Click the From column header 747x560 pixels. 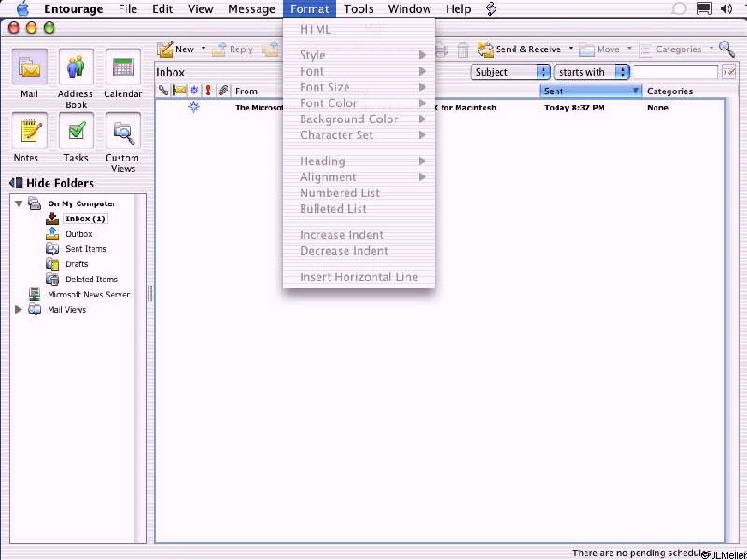tap(247, 91)
